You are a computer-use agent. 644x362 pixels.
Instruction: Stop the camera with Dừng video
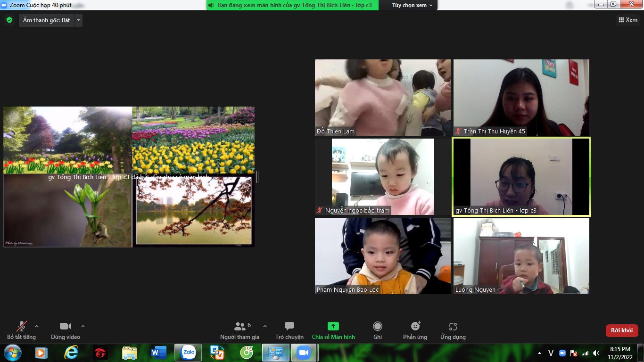pyautogui.click(x=66, y=330)
